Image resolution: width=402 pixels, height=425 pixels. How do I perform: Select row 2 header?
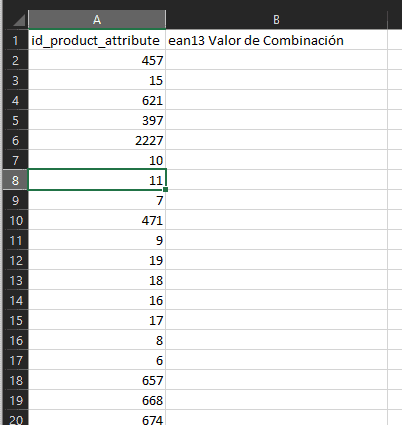tap(16, 60)
